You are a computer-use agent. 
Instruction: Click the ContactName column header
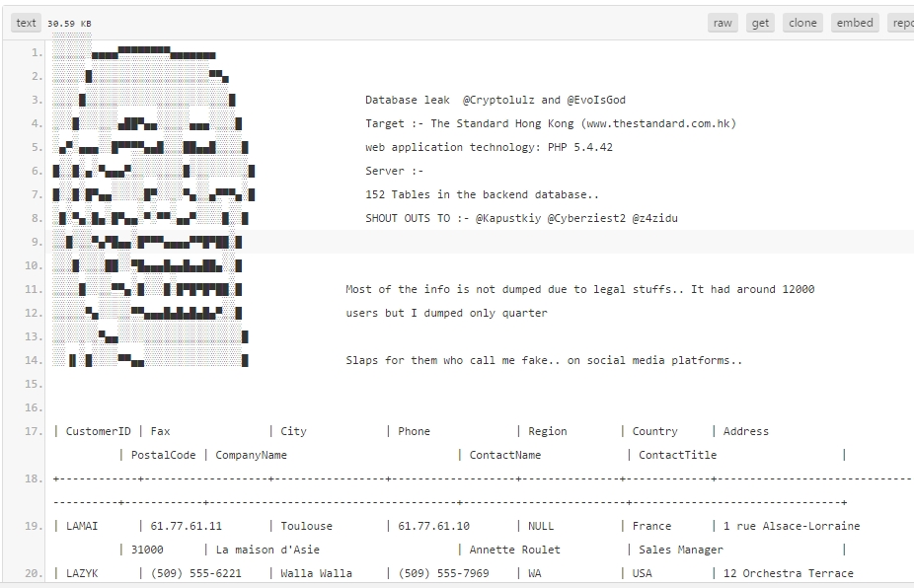(x=505, y=455)
